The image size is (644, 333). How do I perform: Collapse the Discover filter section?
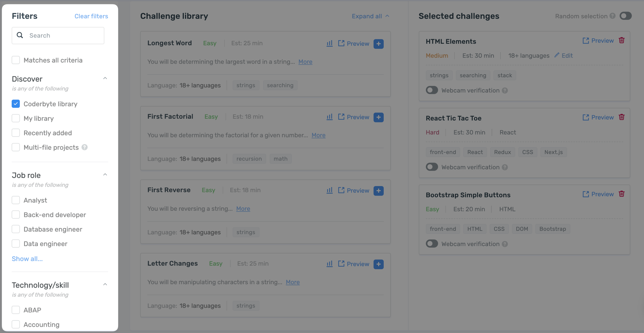click(105, 78)
